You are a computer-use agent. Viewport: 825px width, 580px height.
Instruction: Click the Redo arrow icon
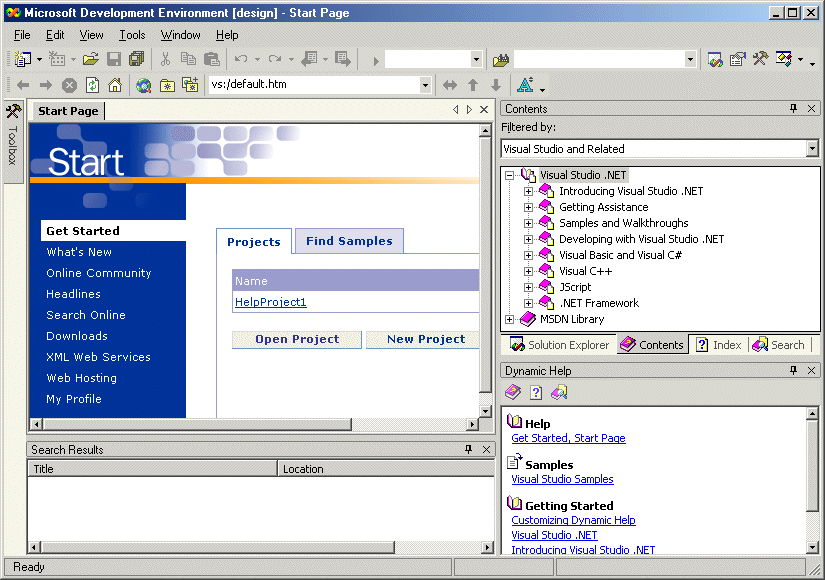tap(275, 59)
